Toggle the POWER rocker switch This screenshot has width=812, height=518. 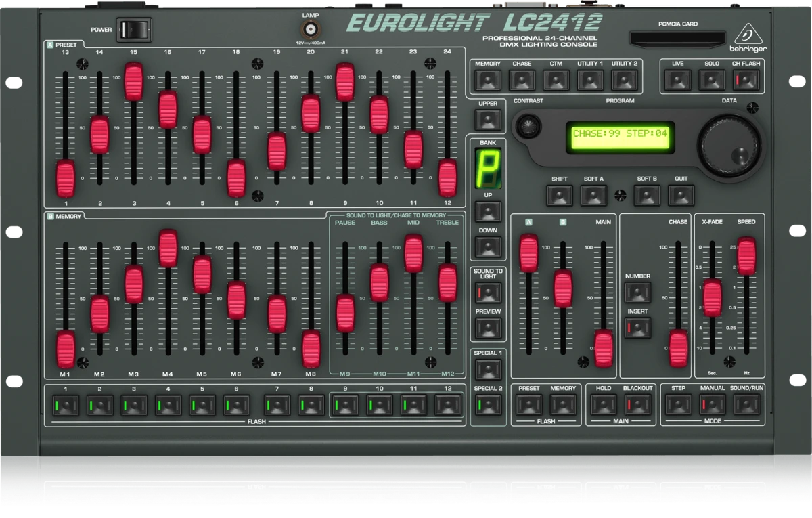(x=134, y=29)
